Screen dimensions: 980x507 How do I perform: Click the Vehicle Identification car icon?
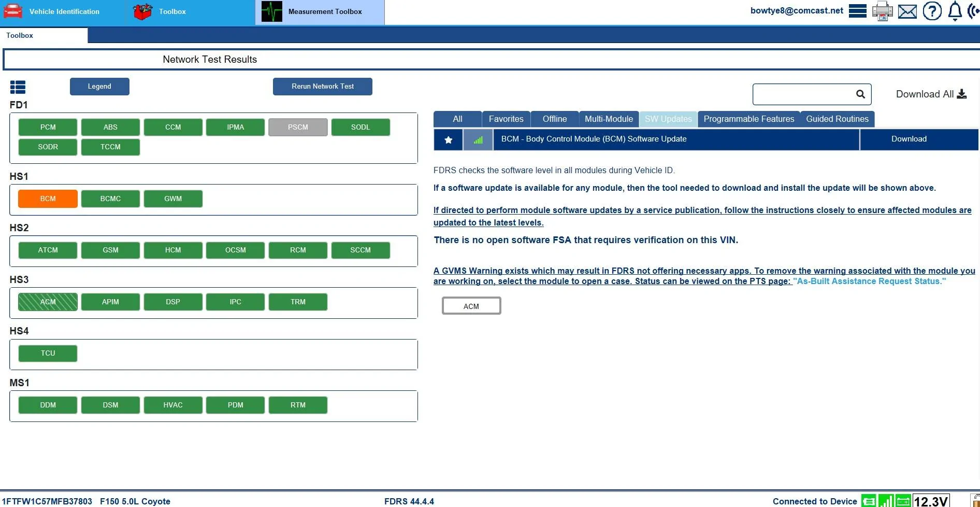[x=12, y=11]
